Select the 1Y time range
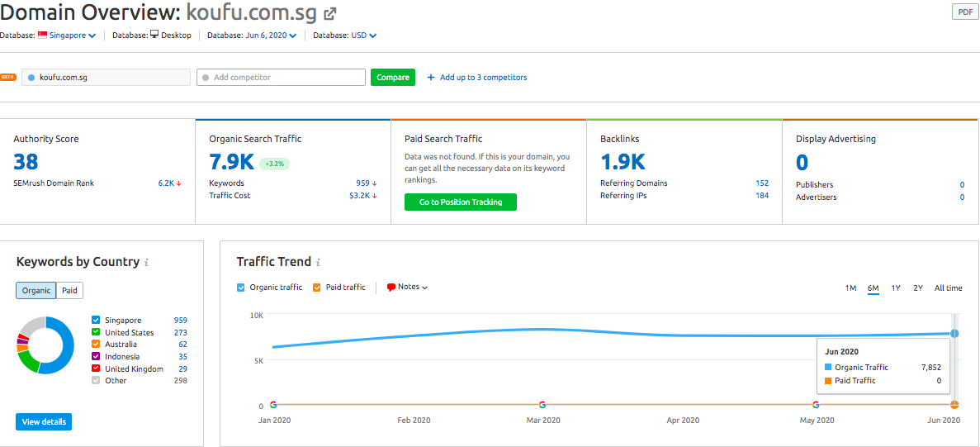 [x=896, y=288]
